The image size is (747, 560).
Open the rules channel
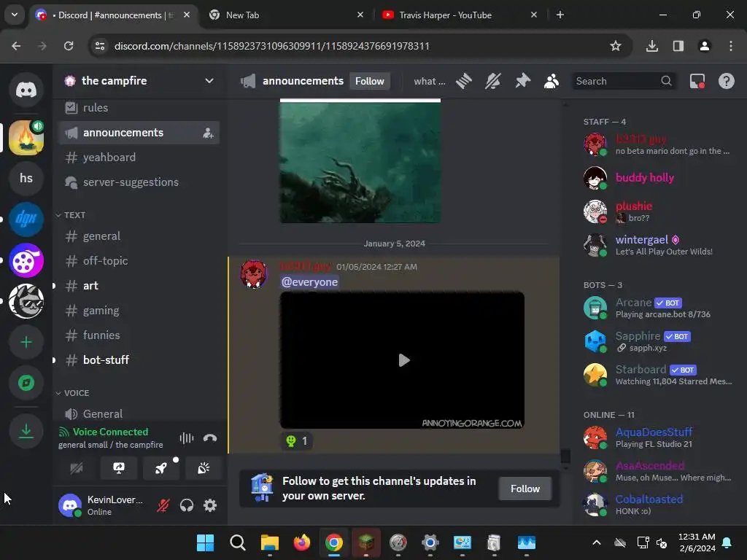point(139,108)
